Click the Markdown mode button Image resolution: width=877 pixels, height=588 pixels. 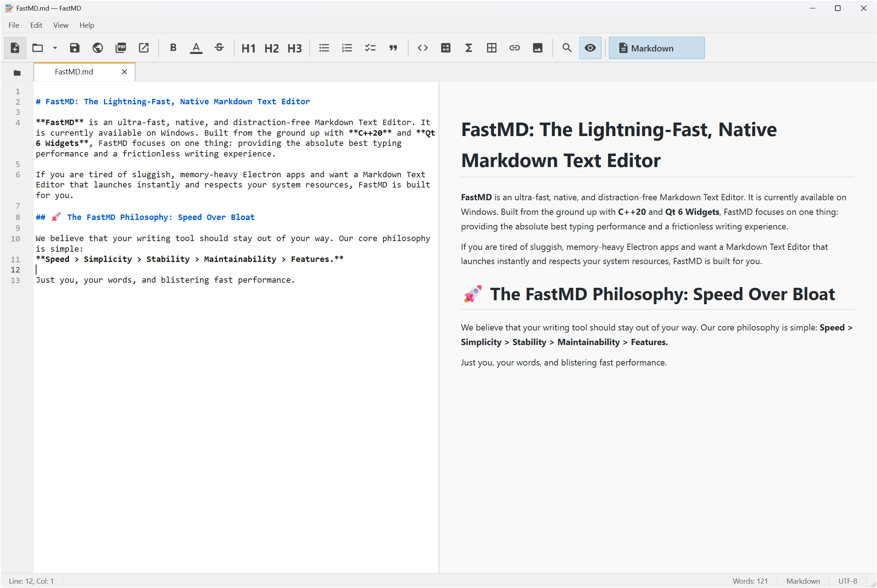coord(657,48)
